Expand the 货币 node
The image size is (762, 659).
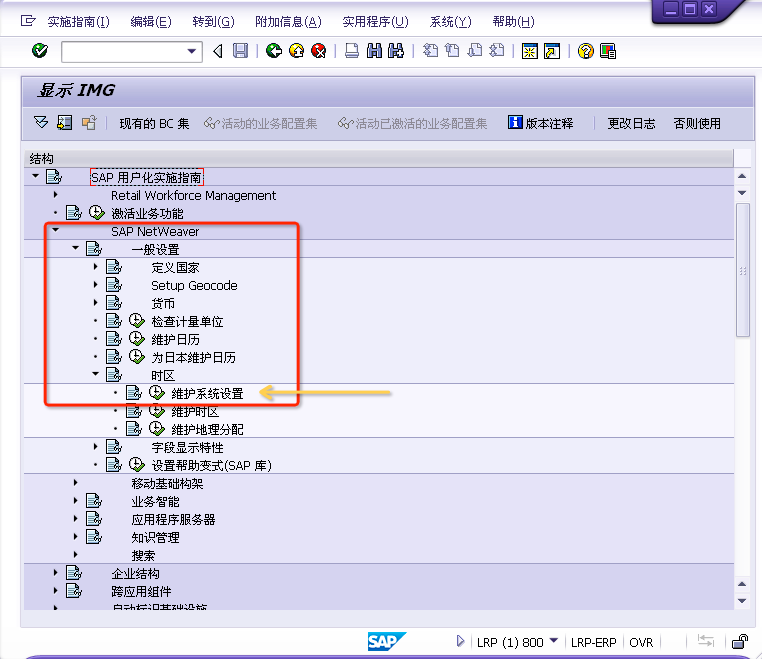point(96,302)
